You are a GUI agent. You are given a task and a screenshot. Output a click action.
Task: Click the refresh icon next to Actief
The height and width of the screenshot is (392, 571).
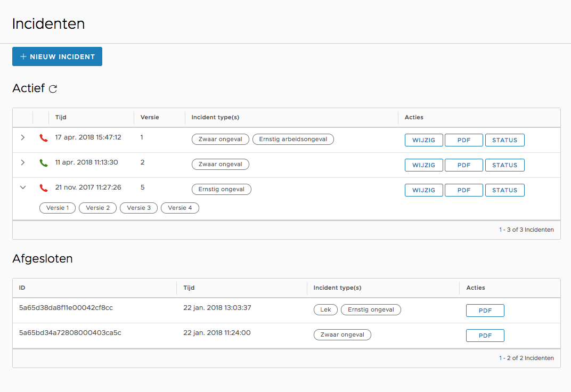point(53,89)
